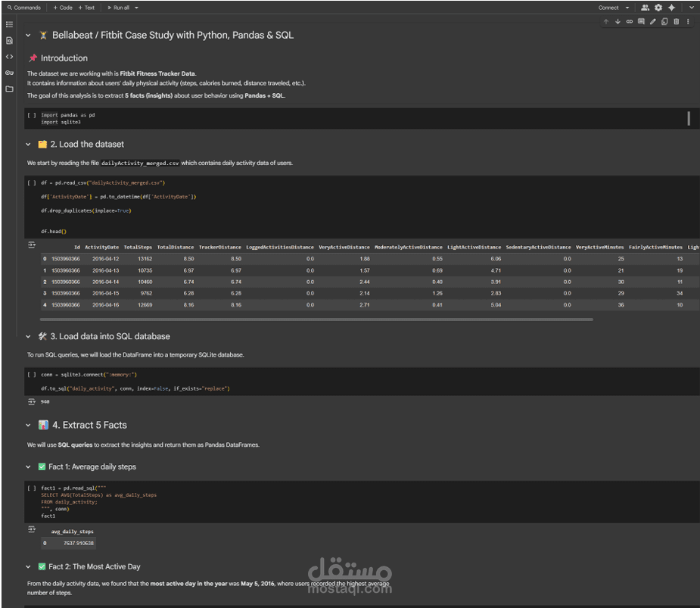Screen dimensions: 700x608
Task: Toggle output actions for the df.head() table
Action: click(32, 245)
